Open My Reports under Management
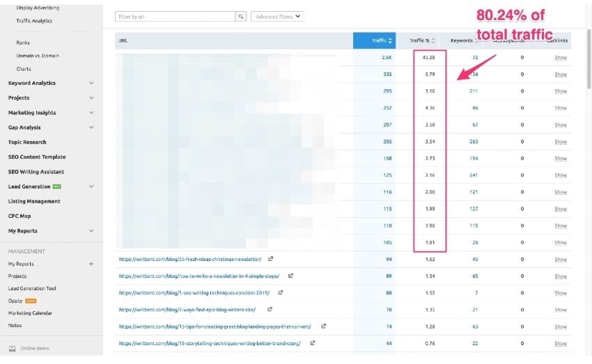The width and height of the screenshot is (592, 364). click(x=21, y=264)
